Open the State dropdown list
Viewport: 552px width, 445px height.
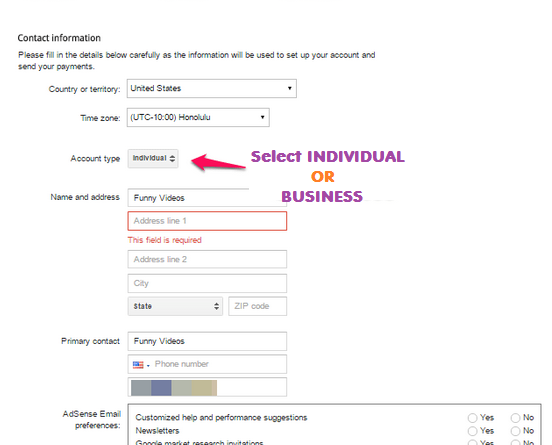175,306
